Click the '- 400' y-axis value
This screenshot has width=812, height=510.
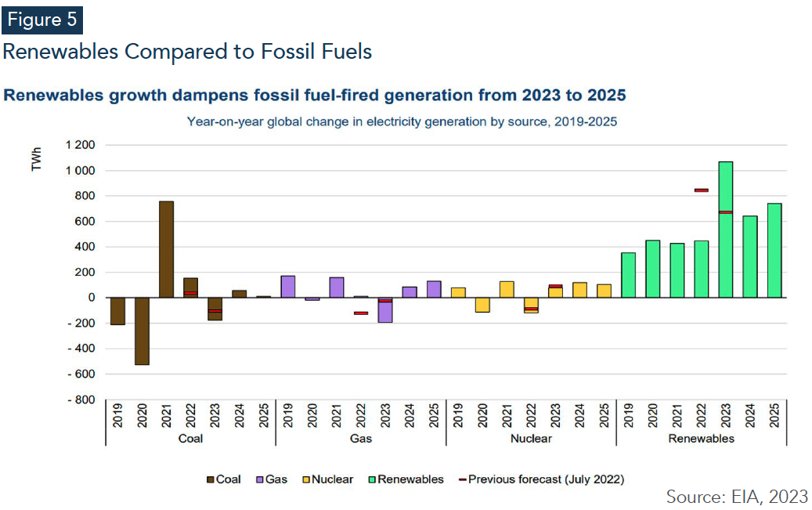[x=81, y=349]
